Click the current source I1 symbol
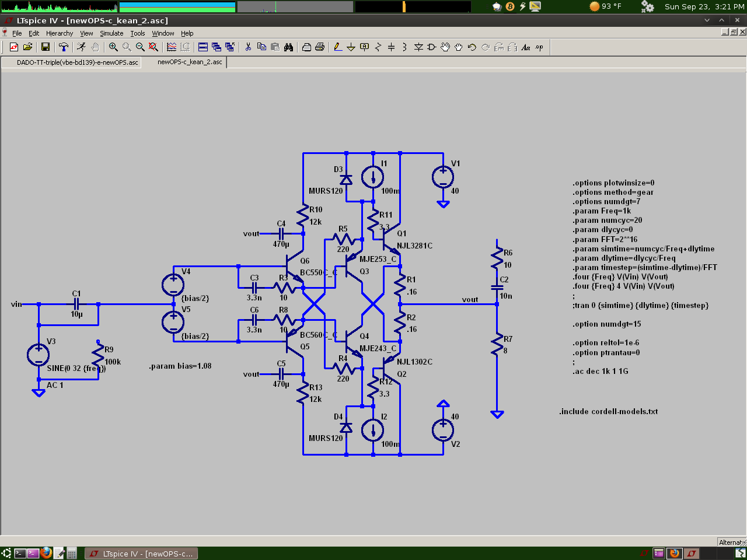Screen dimensions: 747x560 pyautogui.click(x=373, y=177)
